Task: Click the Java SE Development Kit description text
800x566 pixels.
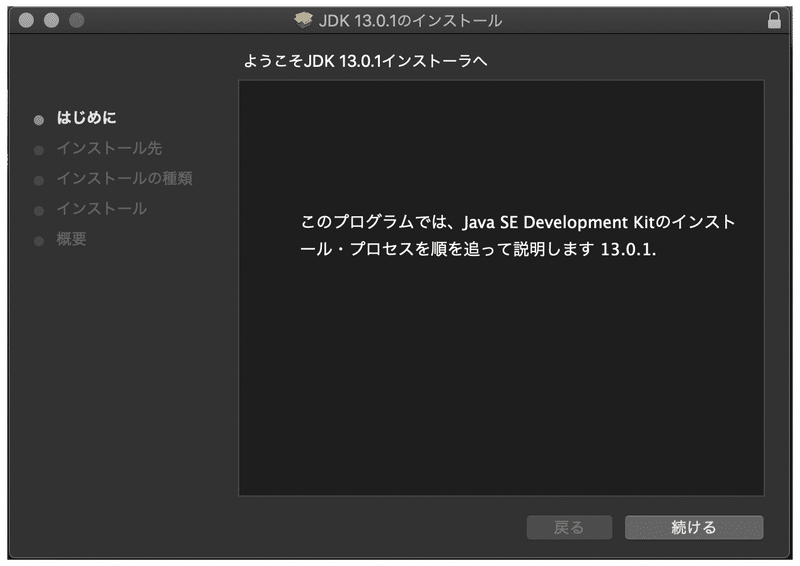Action: pyautogui.click(x=517, y=236)
